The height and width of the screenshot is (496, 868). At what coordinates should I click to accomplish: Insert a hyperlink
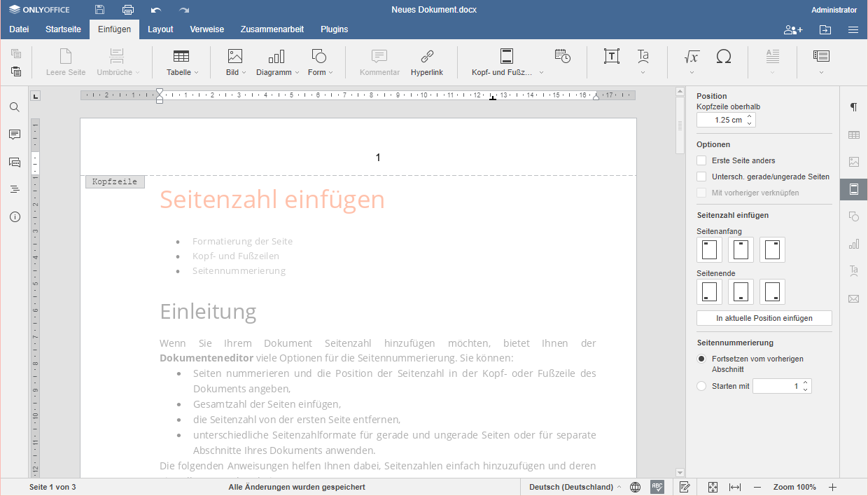tap(427, 62)
